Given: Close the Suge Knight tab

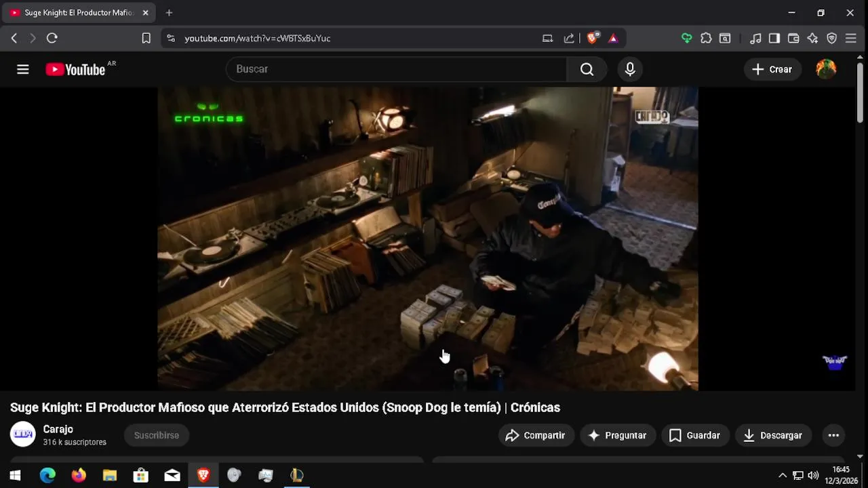Looking at the screenshot, I should pyautogui.click(x=145, y=12).
